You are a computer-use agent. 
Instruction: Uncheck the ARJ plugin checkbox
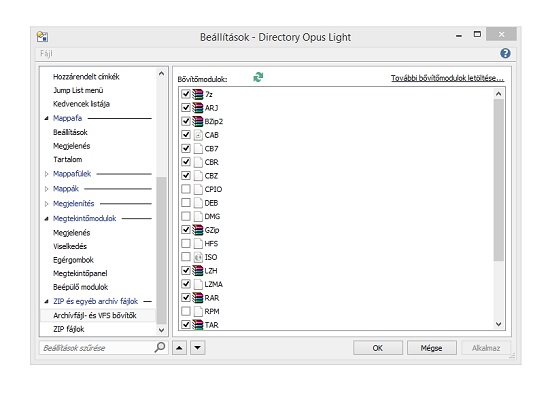point(186,108)
